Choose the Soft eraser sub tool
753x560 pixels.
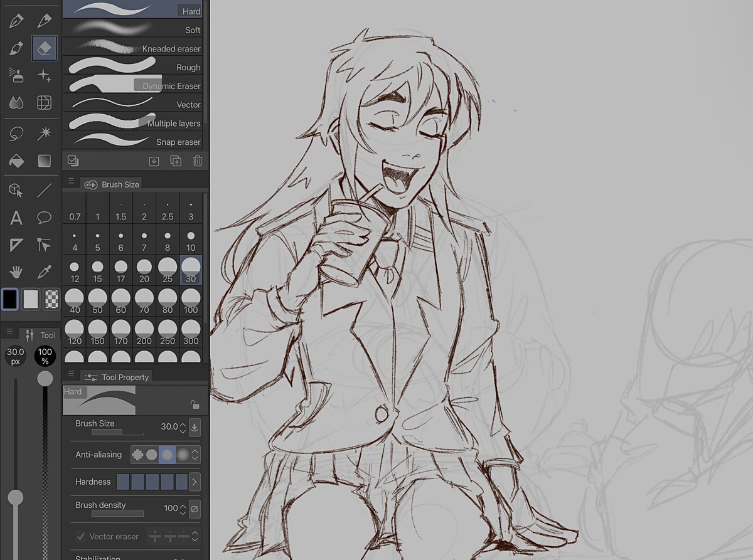coord(132,29)
